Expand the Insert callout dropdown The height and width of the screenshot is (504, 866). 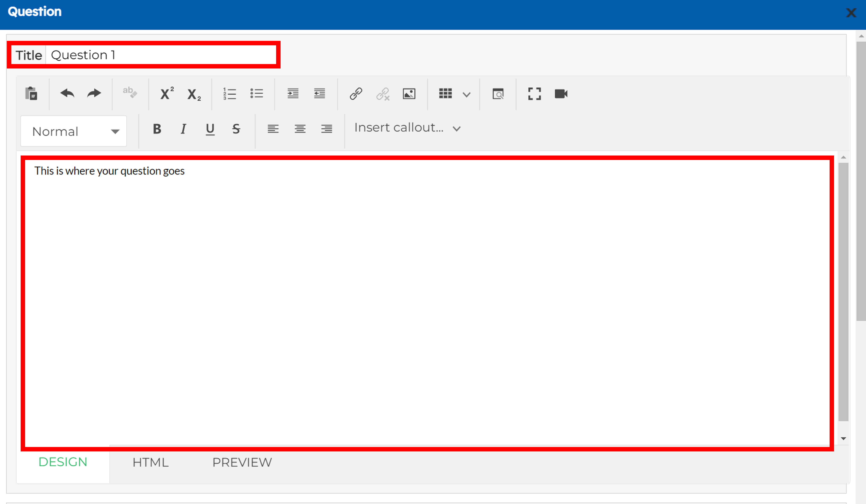(407, 128)
